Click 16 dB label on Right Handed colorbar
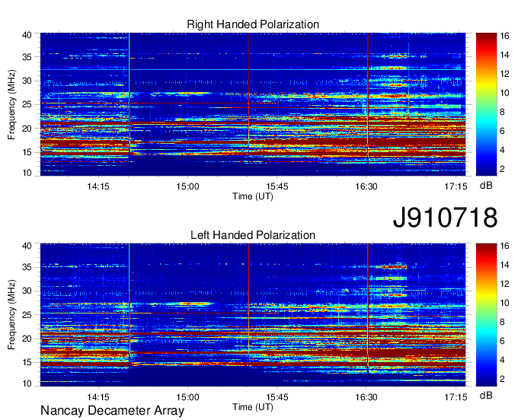518x420 pixels. click(x=504, y=36)
